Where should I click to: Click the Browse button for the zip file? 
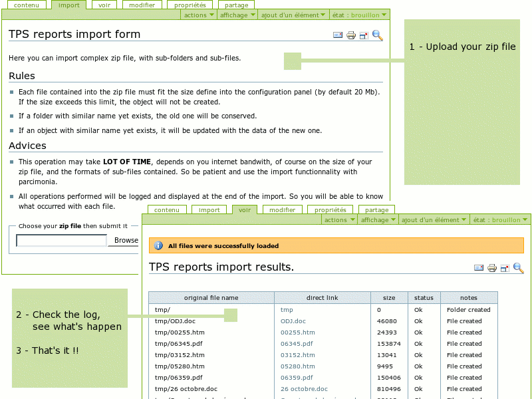coord(125,241)
